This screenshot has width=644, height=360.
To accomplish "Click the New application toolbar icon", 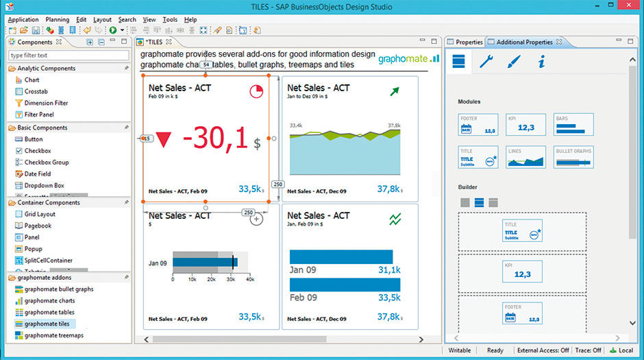I will (x=12, y=30).
